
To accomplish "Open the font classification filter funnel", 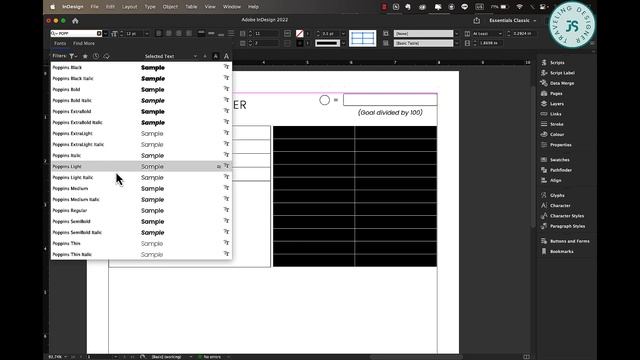I will click(73, 56).
